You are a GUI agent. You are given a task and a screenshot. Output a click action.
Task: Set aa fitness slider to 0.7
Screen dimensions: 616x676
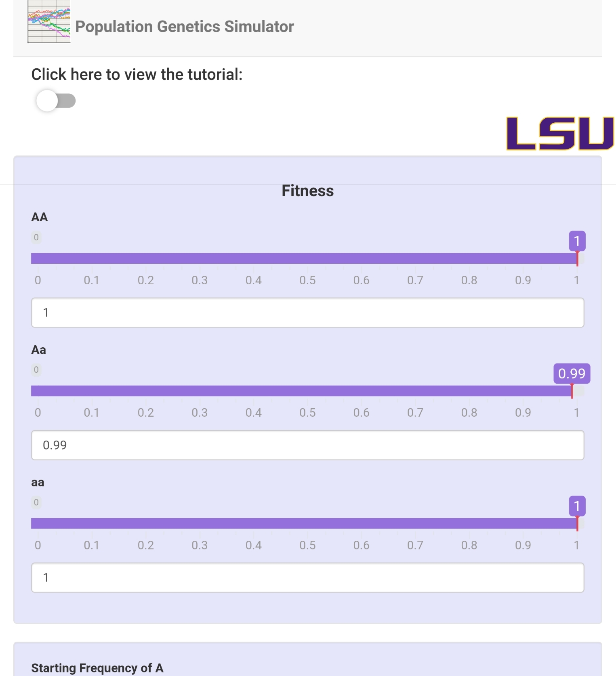(x=415, y=523)
